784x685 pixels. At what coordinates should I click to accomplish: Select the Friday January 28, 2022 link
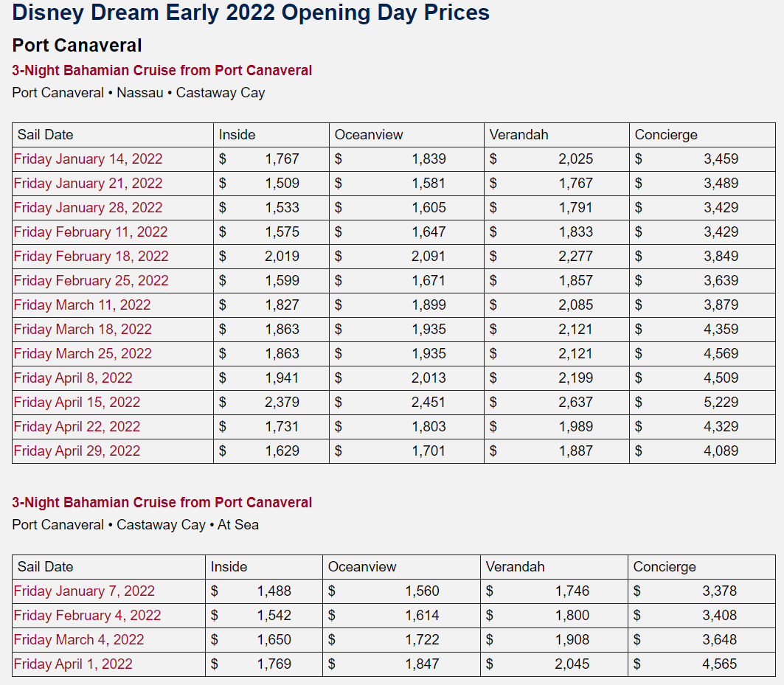pos(88,208)
